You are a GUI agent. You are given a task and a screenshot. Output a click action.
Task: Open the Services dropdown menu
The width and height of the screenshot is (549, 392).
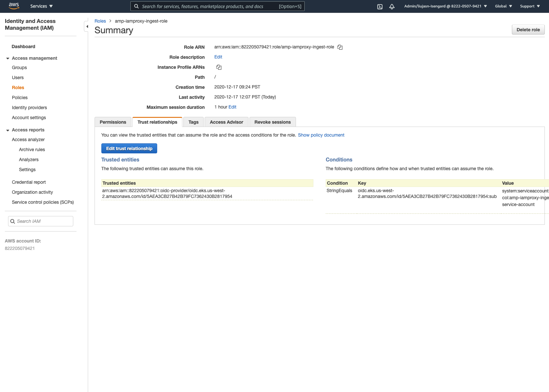pyautogui.click(x=41, y=6)
